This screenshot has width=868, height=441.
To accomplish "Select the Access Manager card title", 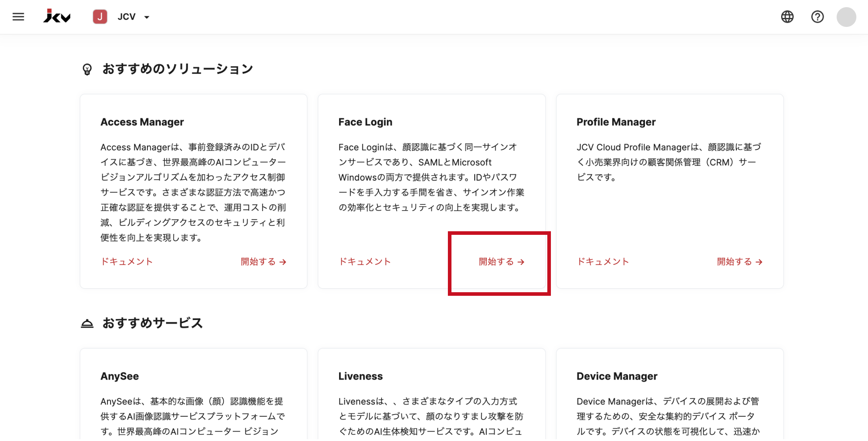I will point(142,122).
